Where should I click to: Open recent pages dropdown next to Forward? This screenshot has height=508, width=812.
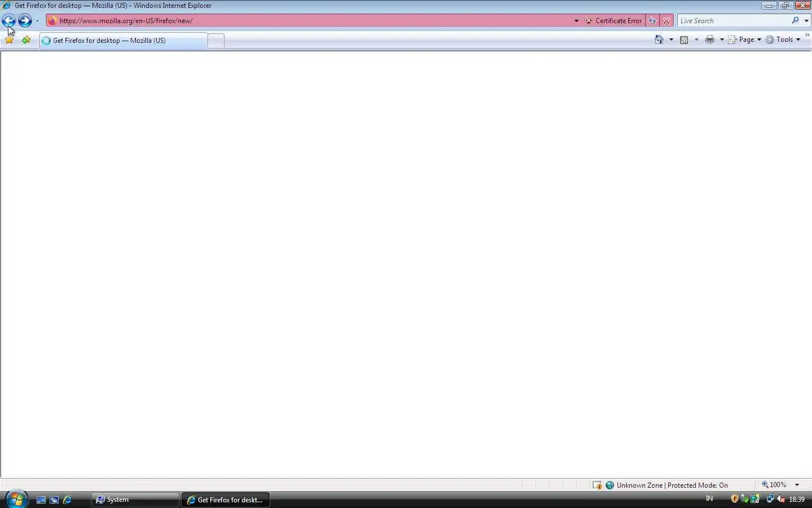(37, 21)
